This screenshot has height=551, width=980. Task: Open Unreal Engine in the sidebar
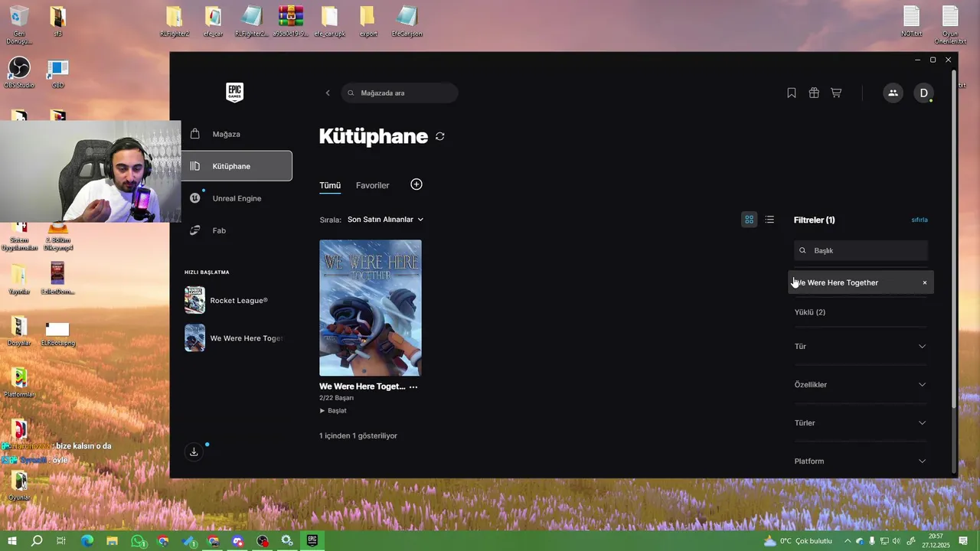[x=237, y=198]
